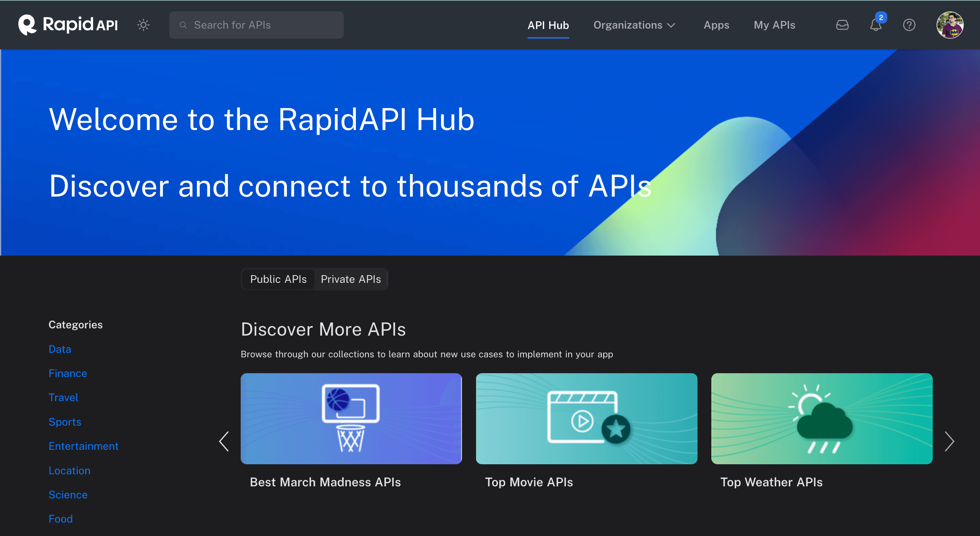This screenshot has width=980, height=536.
Task: Click the RapidAPI logo
Action: point(68,25)
